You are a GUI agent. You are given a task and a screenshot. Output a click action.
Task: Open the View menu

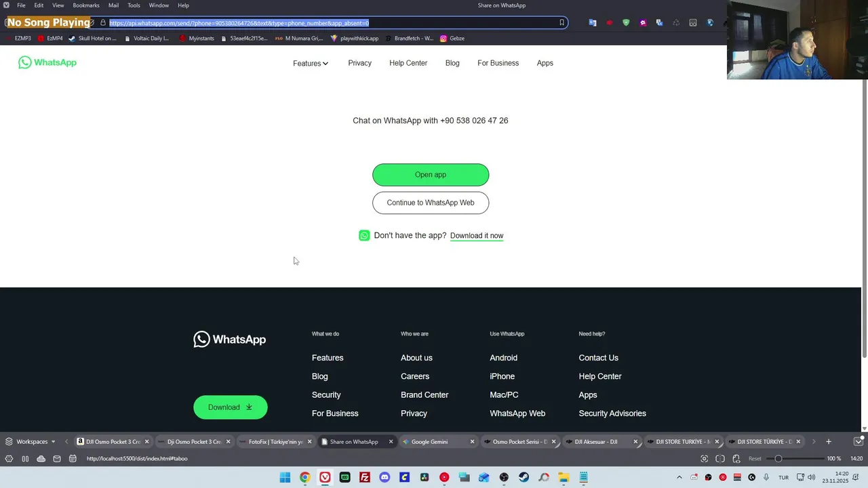(58, 5)
